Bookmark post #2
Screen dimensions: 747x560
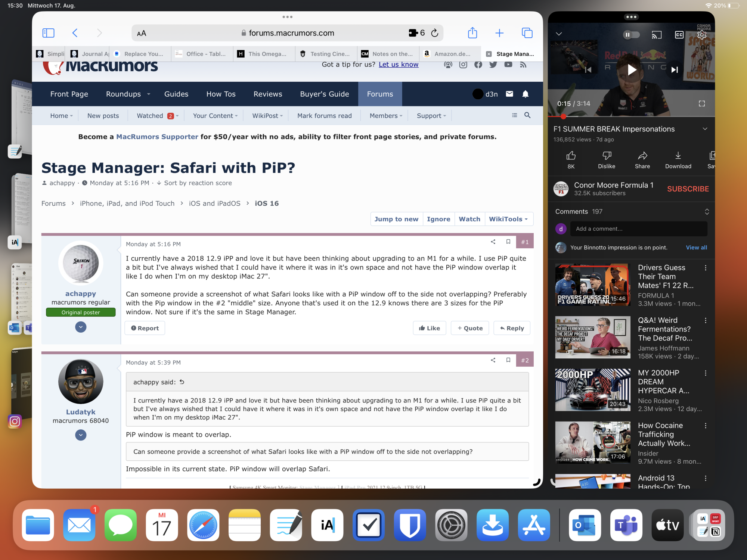(x=508, y=360)
